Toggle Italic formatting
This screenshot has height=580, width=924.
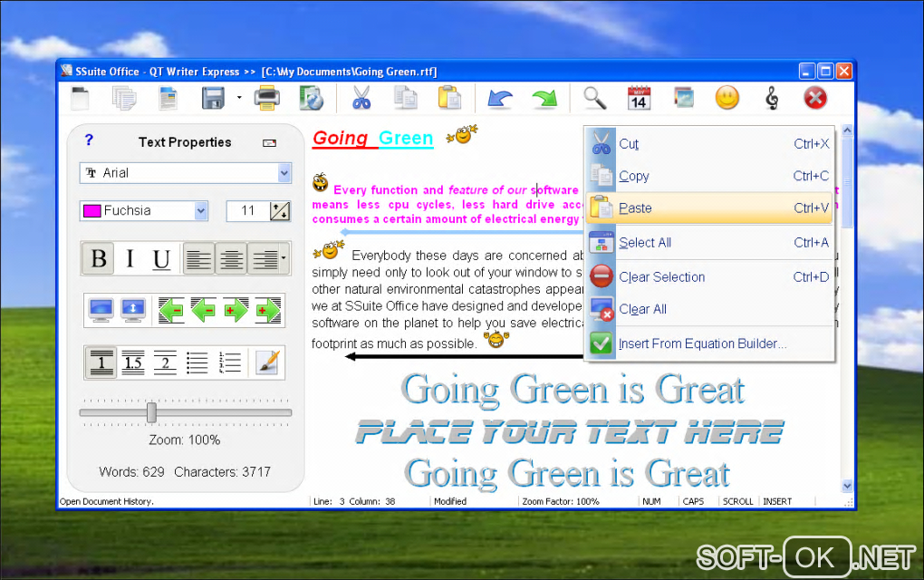pos(130,258)
